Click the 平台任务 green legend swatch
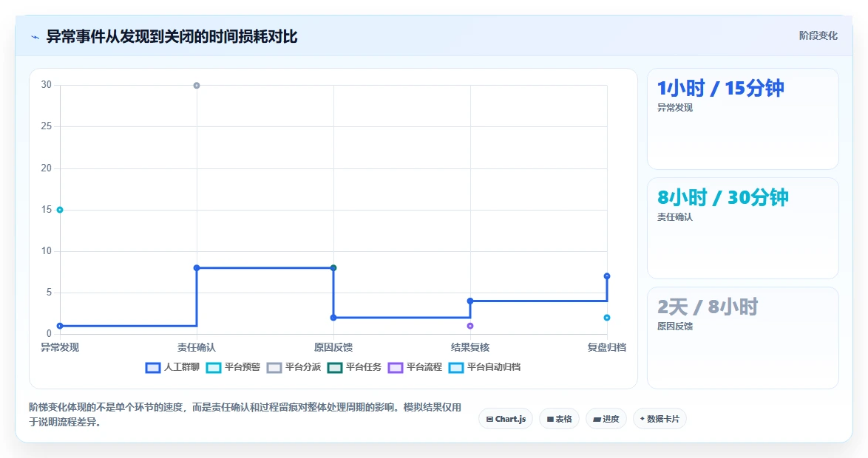This screenshot has width=868, height=458. 335,368
